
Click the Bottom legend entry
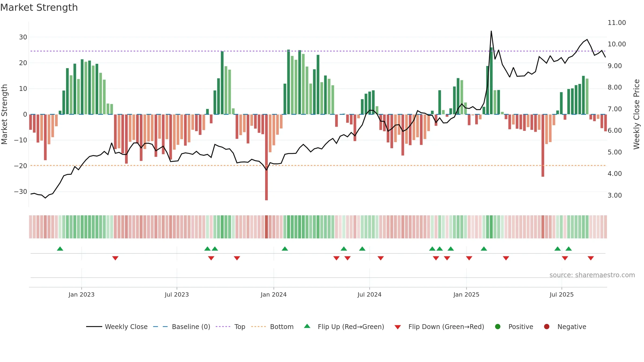pyautogui.click(x=272, y=327)
